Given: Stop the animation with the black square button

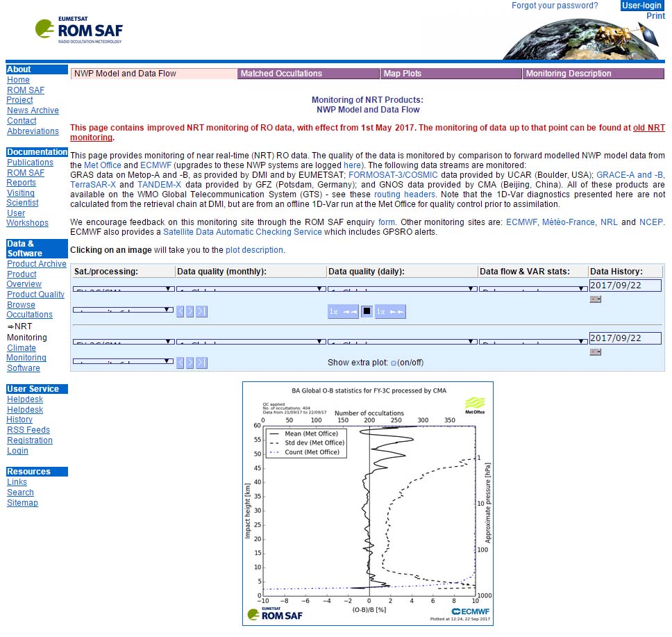Looking at the screenshot, I should (367, 311).
